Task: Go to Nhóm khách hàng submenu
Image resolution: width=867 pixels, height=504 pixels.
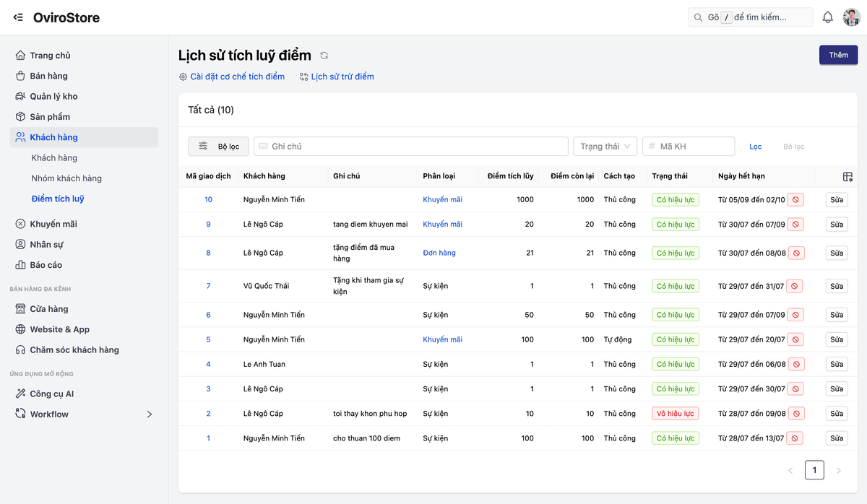Action: click(x=66, y=178)
